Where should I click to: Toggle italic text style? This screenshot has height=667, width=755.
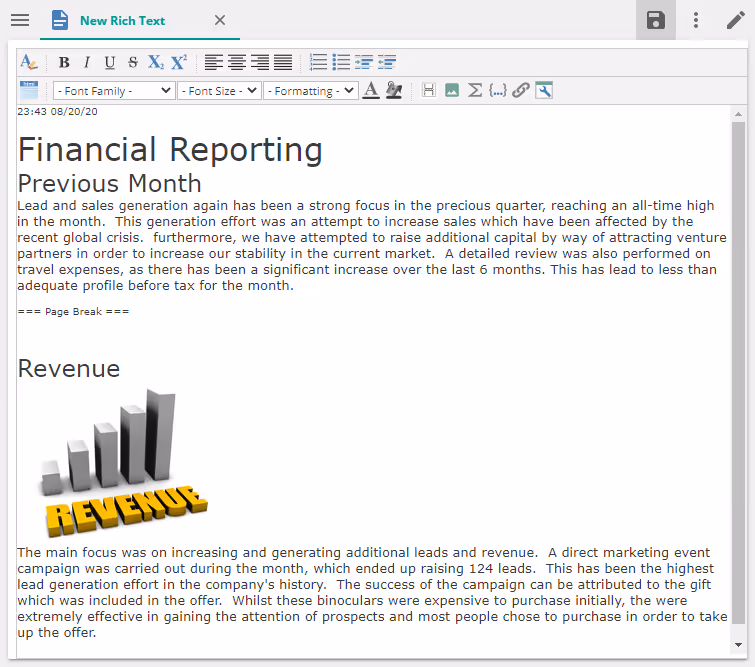pos(87,63)
